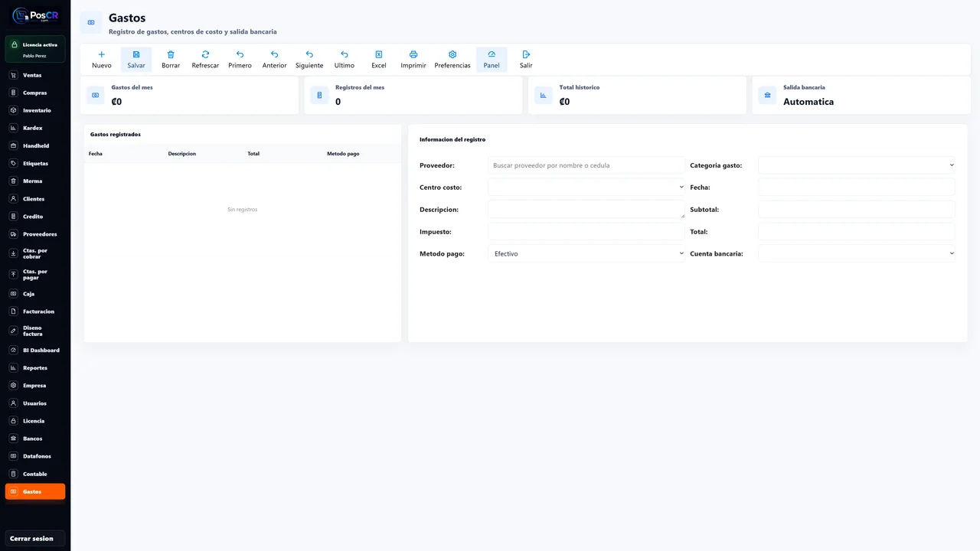Open Facturacion from the sidebar
The image size is (980, 551).
point(35,311)
